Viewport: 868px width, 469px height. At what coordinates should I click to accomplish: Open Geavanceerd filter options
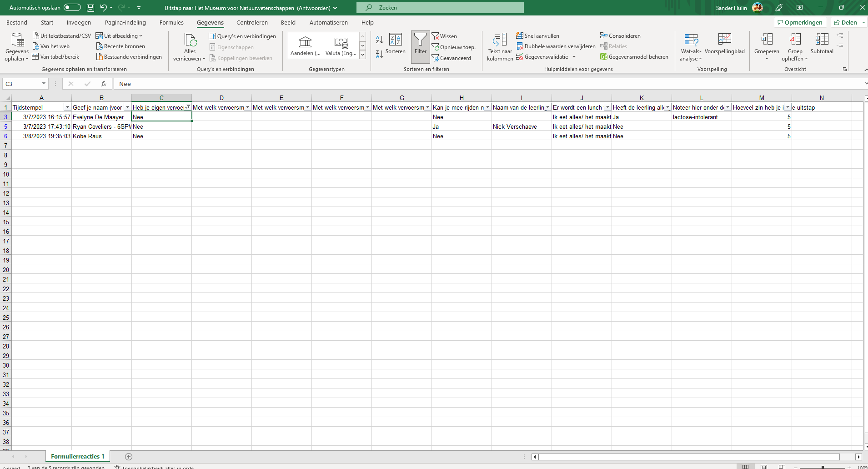click(451, 58)
